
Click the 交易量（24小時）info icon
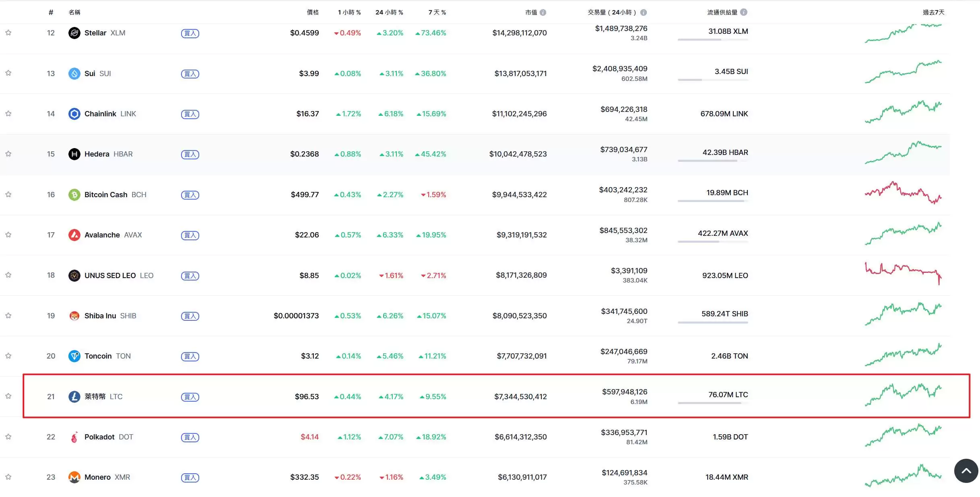click(x=644, y=12)
